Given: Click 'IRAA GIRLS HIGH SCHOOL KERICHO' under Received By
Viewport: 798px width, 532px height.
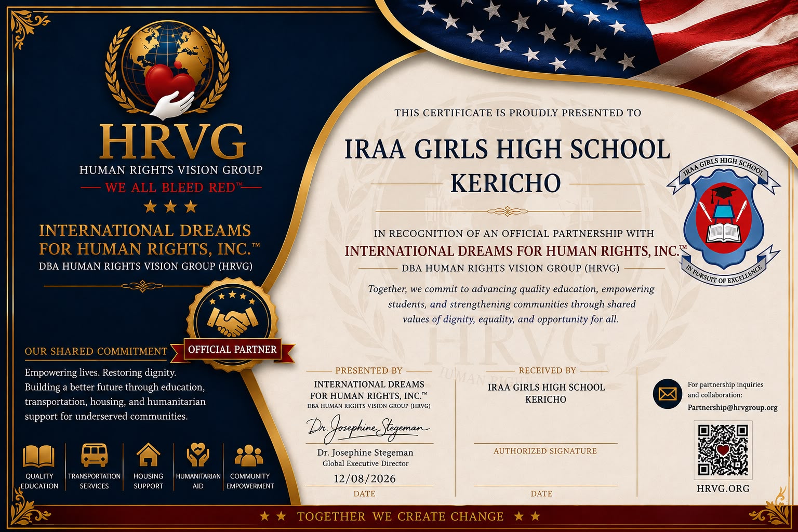Looking at the screenshot, I should click(x=546, y=393).
